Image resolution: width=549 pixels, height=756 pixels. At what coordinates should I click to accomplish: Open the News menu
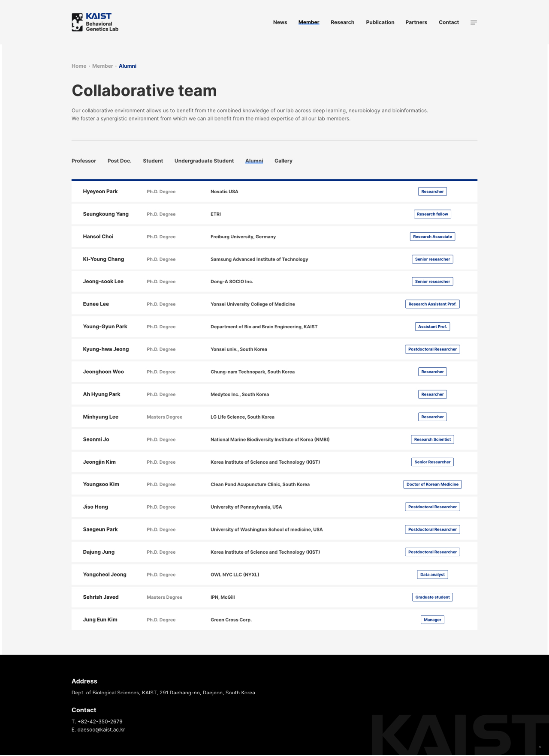click(280, 22)
